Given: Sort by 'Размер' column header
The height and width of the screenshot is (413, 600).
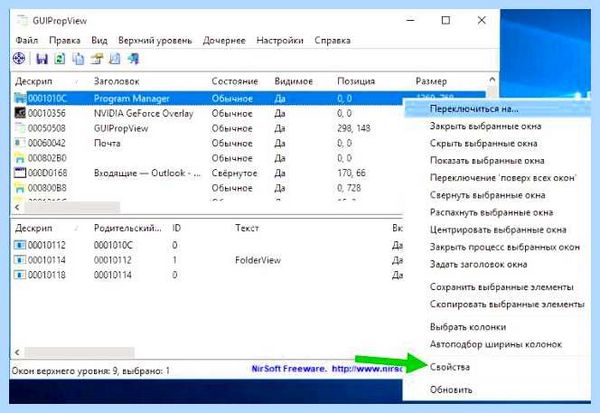Looking at the screenshot, I should 431,81.
